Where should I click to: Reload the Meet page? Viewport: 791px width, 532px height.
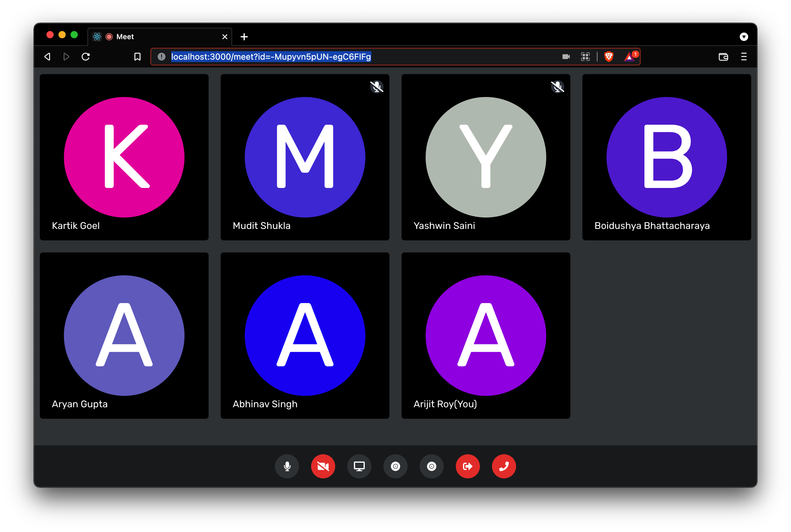86,57
